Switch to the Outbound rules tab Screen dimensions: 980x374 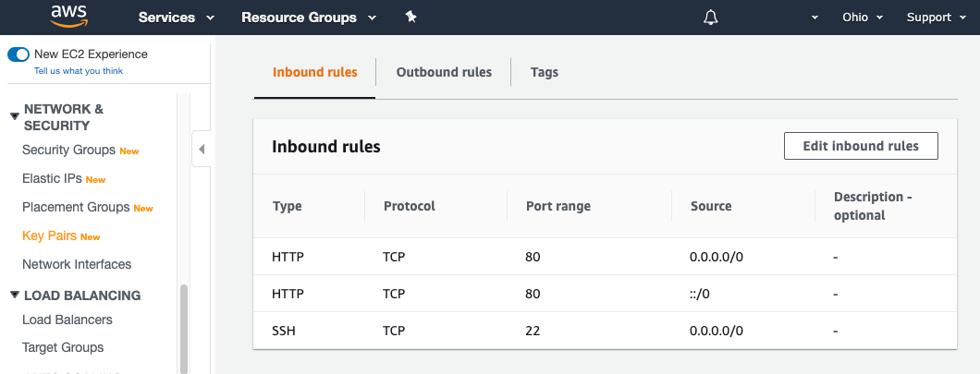point(444,72)
